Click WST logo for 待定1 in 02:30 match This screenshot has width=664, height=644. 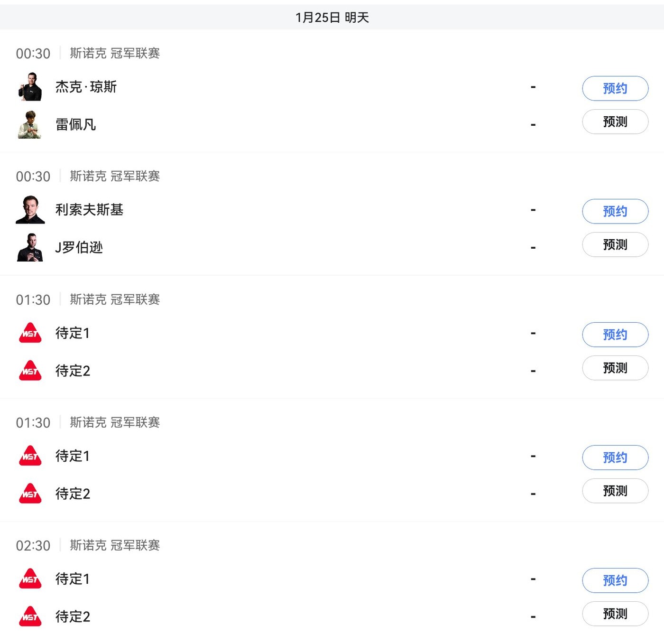pos(30,579)
